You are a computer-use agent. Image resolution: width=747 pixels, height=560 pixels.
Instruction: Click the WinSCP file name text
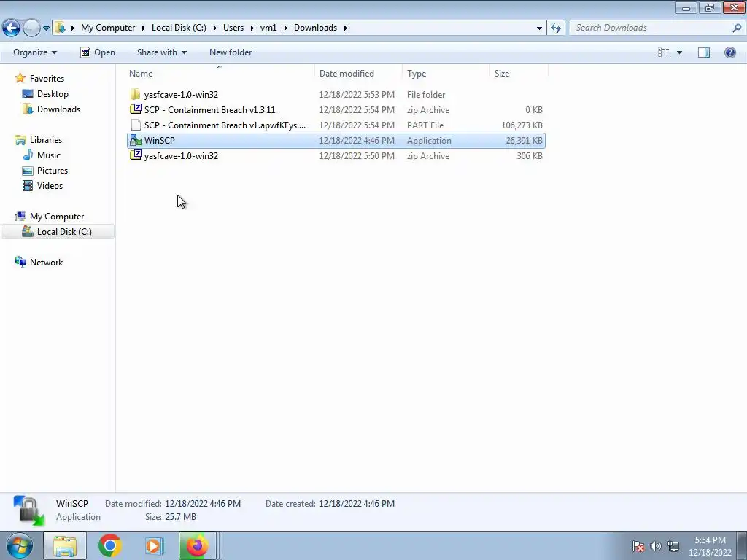point(160,141)
